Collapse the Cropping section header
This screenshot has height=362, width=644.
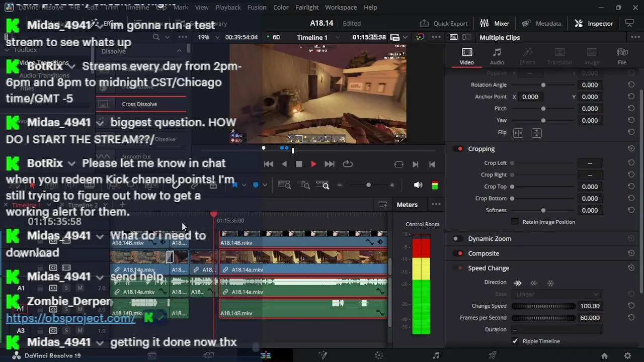(x=481, y=149)
